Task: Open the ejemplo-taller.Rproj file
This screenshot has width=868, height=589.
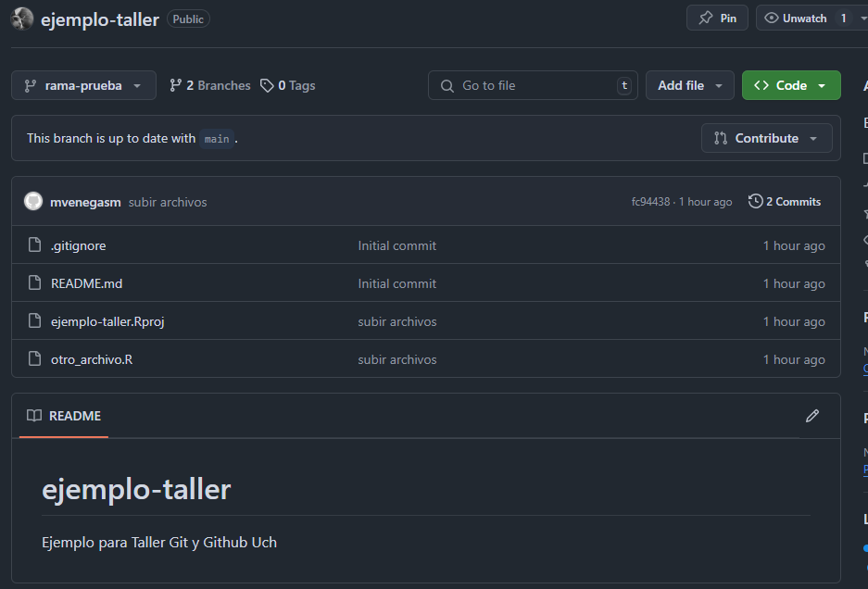Action: [107, 321]
